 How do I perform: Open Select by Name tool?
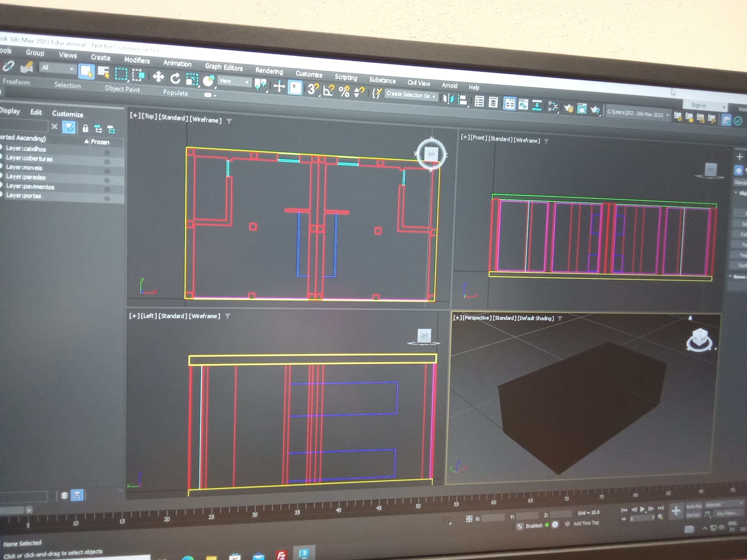pos(103,73)
